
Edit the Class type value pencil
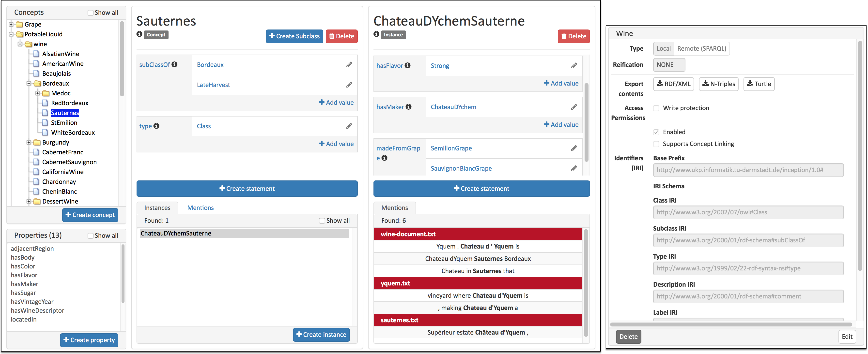pyautogui.click(x=349, y=126)
